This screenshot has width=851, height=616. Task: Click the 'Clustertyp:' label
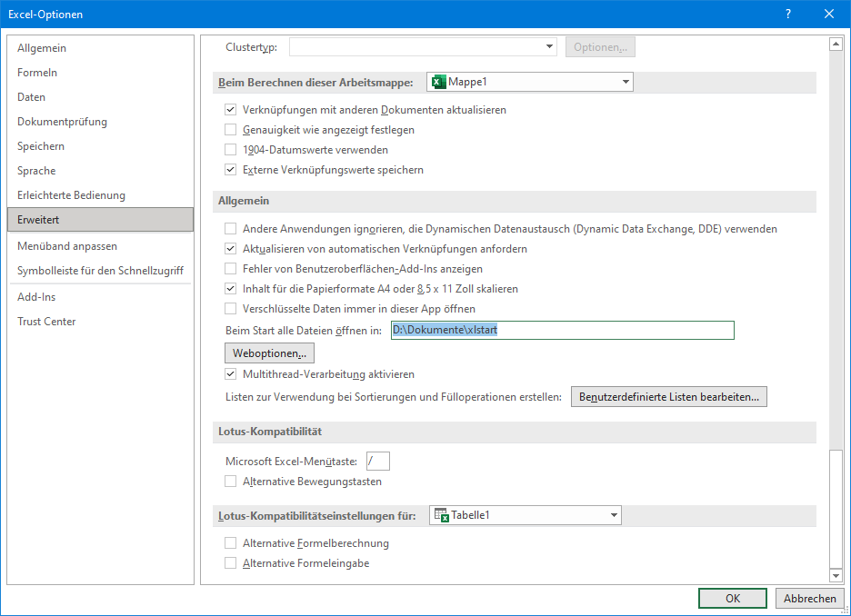pos(251,47)
